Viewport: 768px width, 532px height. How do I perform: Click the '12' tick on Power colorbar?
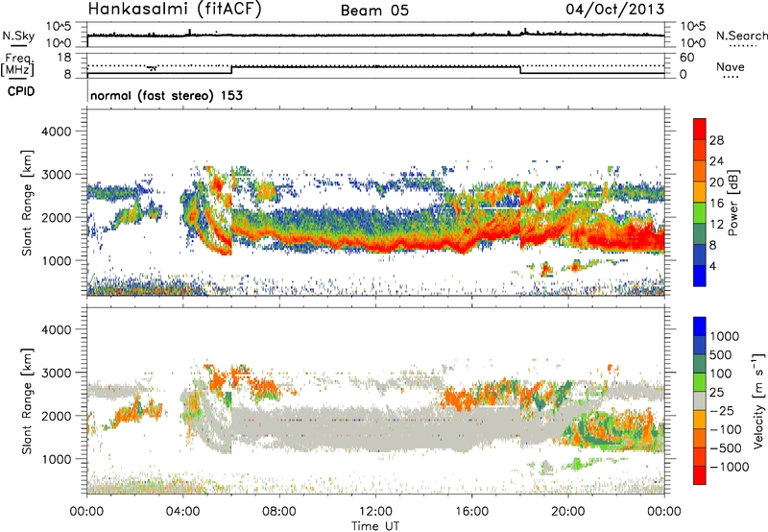pyautogui.click(x=716, y=224)
